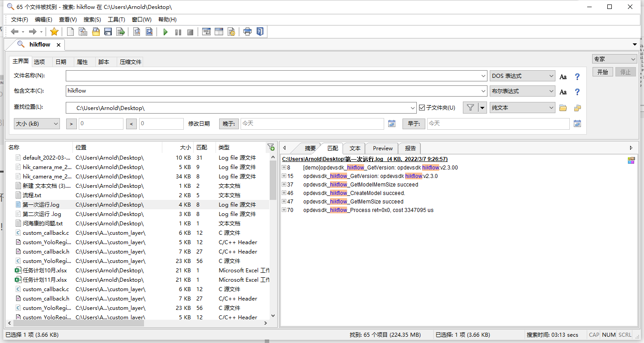Start the search with the green play icon
The image size is (644, 343).
click(x=165, y=31)
